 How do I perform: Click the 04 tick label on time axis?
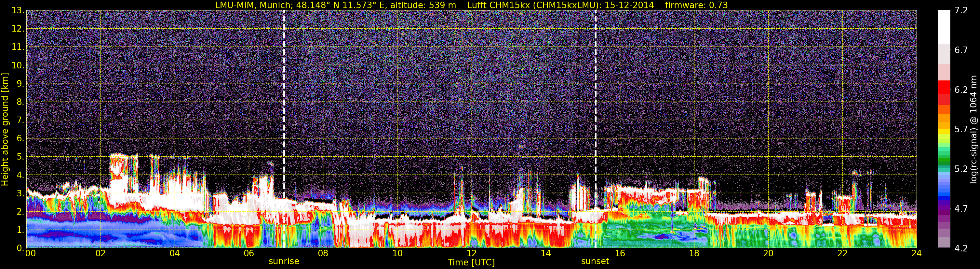(x=175, y=254)
